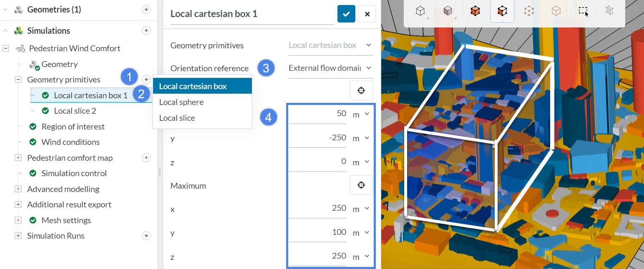Select Local slice from the primitives menu
644x269 pixels.
(177, 118)
